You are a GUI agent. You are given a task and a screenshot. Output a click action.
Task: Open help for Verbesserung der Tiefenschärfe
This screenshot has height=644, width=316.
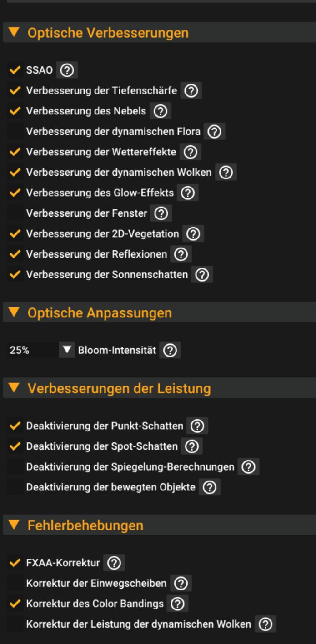191,91
